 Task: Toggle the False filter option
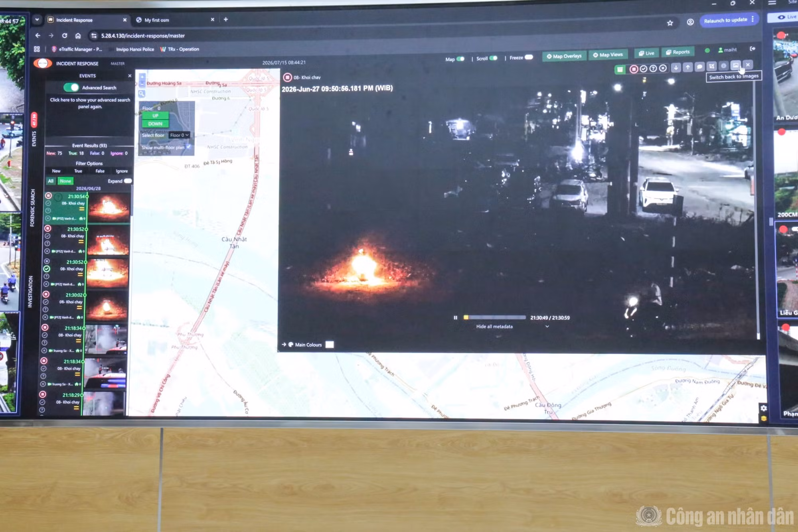pos(100,171)
